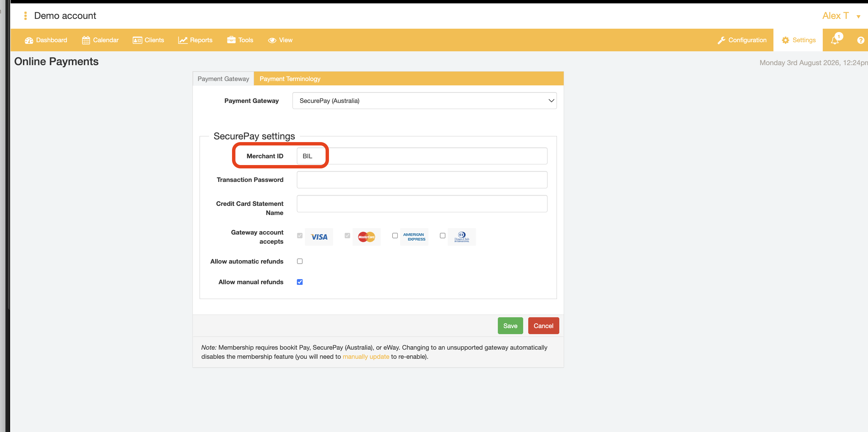
Task: Click the help question mark icon
Action: click(x=861, y=40)
